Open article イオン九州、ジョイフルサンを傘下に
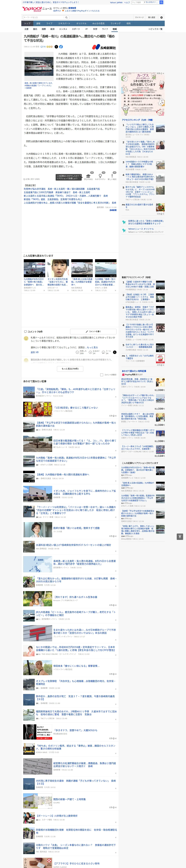The image size is (186, 868). (84, 492)
